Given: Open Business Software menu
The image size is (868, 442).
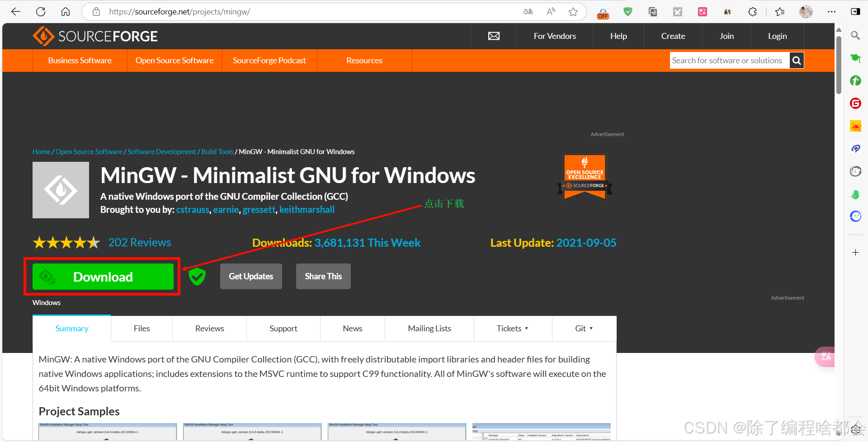Looking at the screenshot, I should point(80,61).
